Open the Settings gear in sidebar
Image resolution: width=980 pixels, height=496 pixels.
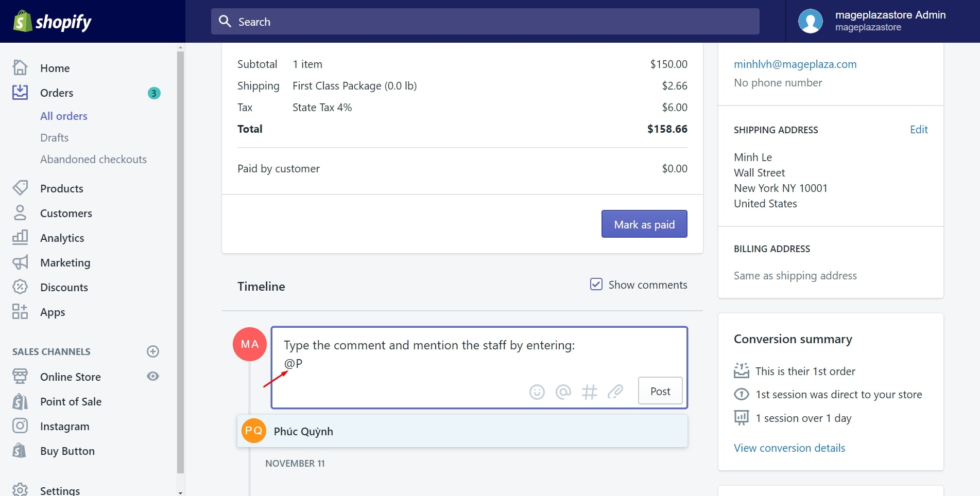coord(20,489)
